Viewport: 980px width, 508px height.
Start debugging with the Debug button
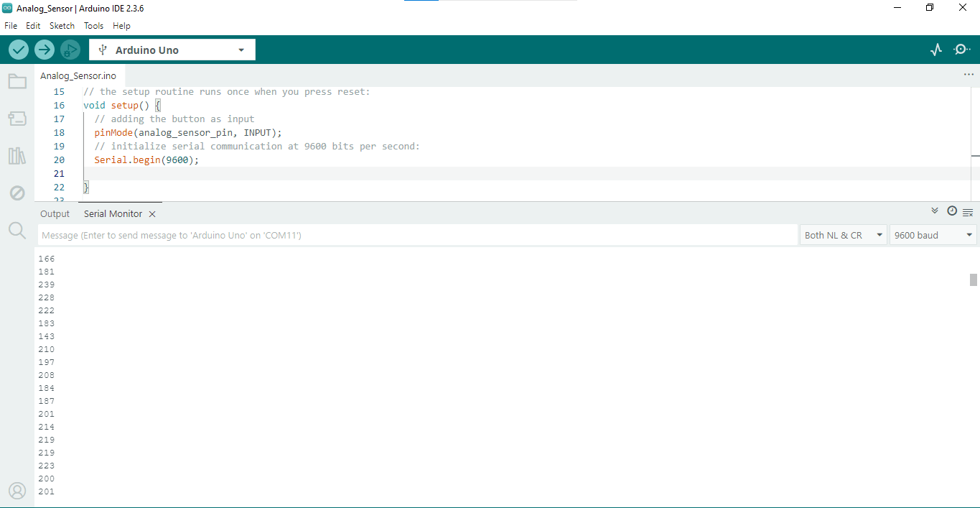pyautogui.click(x=70, y=50)
